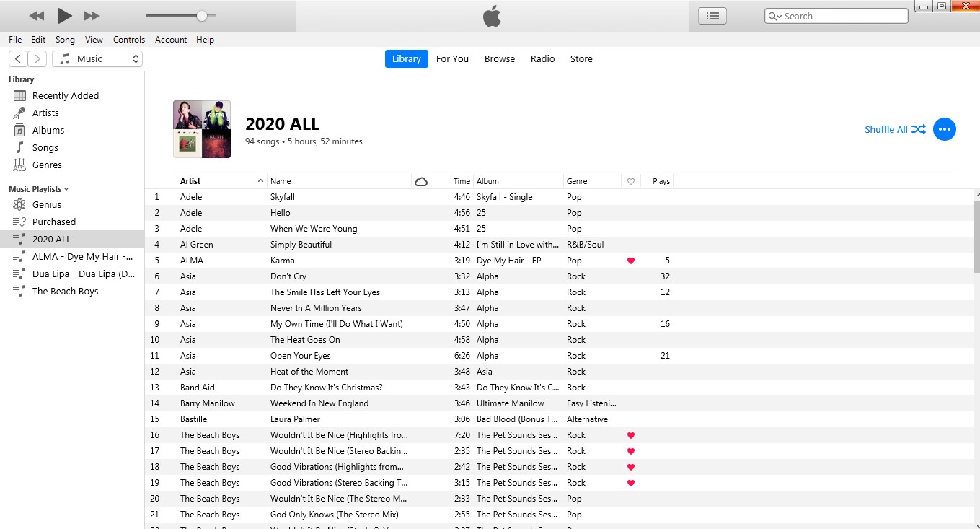Click the Apple logo in the display

(x=492, y=16)
